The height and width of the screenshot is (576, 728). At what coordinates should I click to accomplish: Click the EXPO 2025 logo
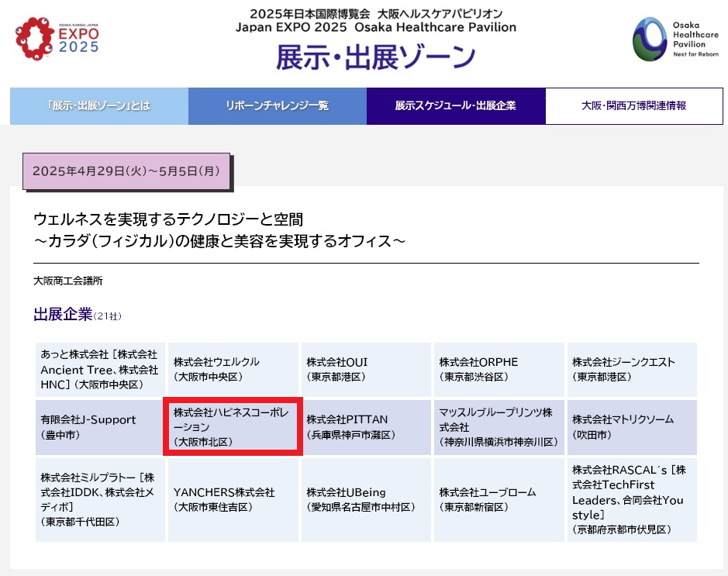pos(57,39)
